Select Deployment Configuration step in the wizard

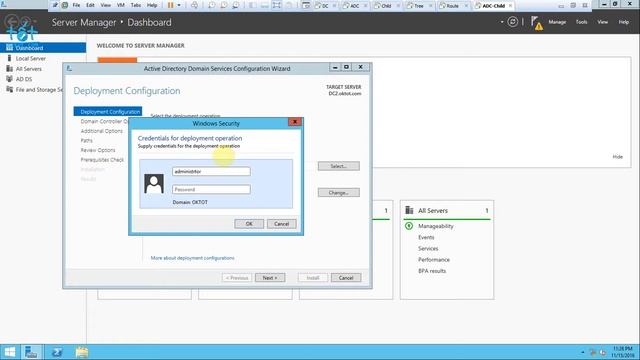pyautogui.click(x=108, y=111)
